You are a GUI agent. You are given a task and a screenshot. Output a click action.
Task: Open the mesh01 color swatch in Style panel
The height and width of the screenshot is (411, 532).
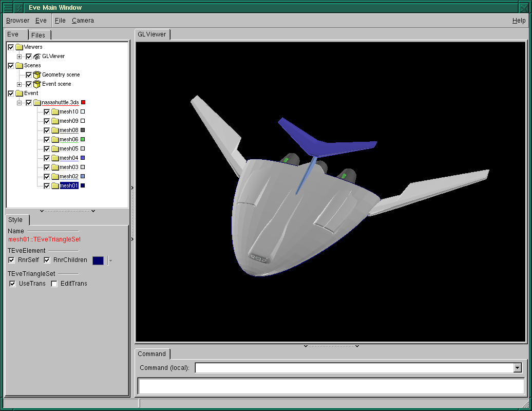(98, 260)
